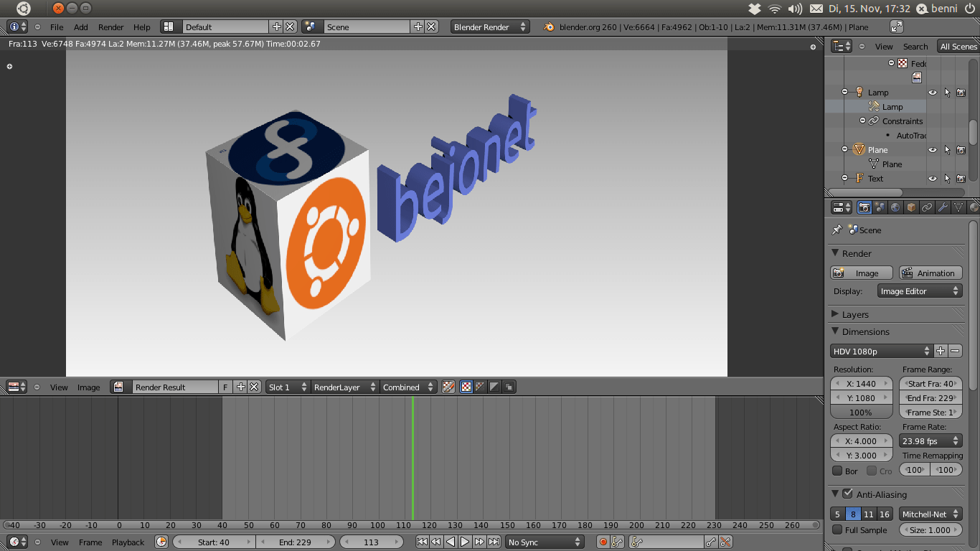980x551 pixels.
Task: Toggle renderability camera icon for Plane
Action: click(961, 149)
